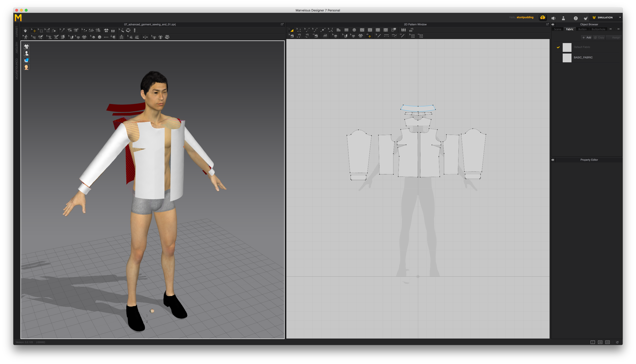This screenshot has width=636, height=364.
Task: Toggle garment surface render style icon
Action: pyautogui.click(x=26, y=60)
